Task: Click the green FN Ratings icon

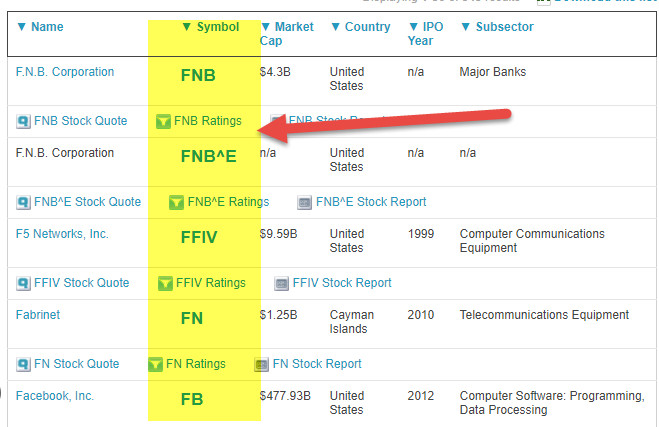Action: 155,364
